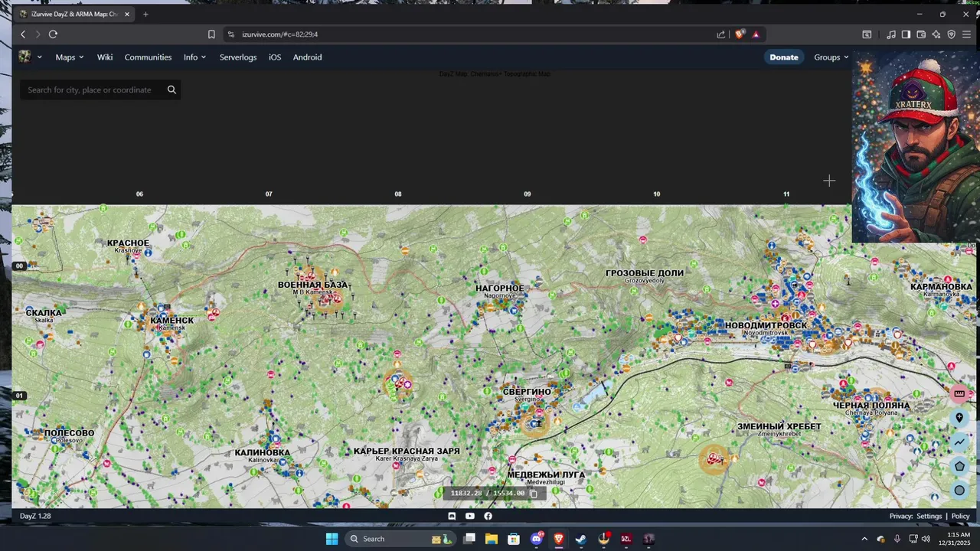Click the Карьер Красная Заря label
The image size is (980, 551).
(407, 452)
